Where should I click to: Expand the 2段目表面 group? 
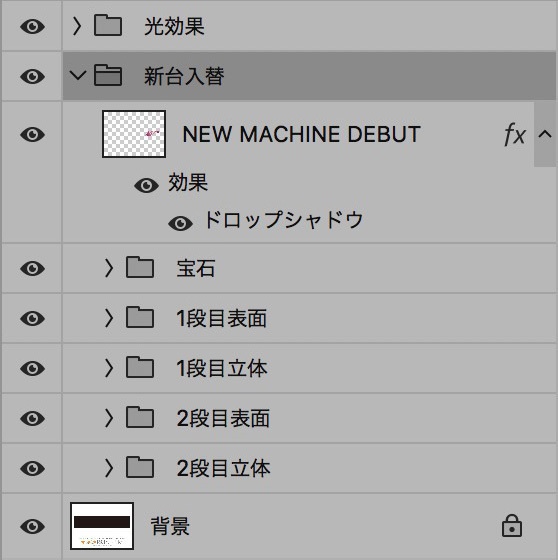tap(109, 418)
